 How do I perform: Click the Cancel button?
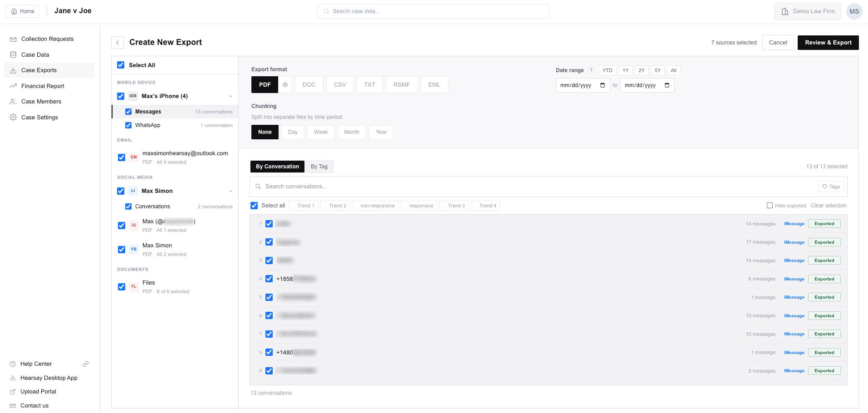pyautogui.click(x=778, y=43)
